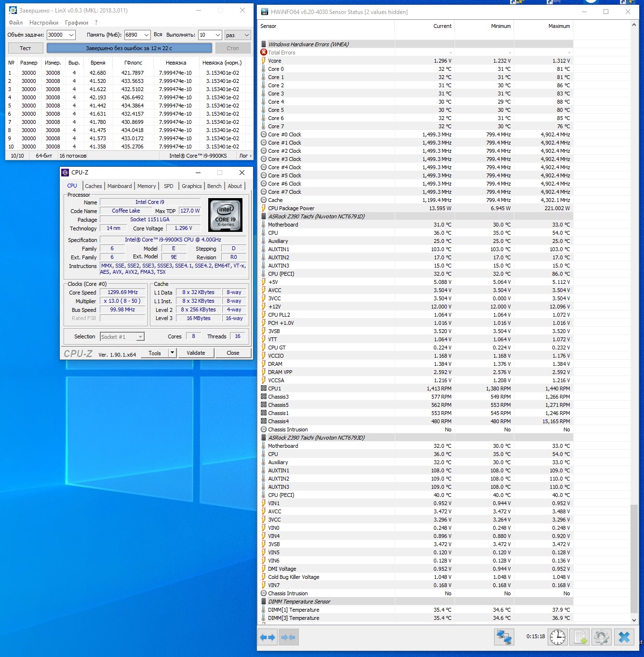Open HWiNFO remote network monitoring icon
The height and width of the screenshot is (657, 644).
[x=504, y=637]
